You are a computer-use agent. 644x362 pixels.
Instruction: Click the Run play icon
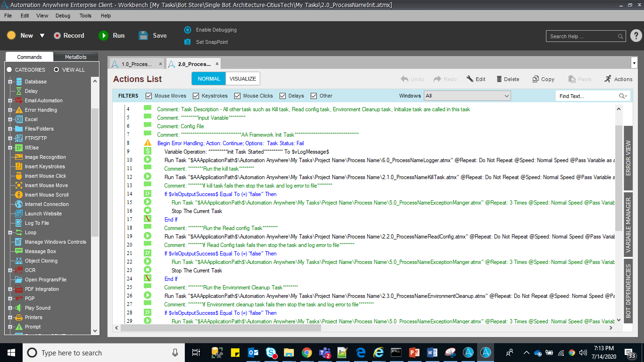click(x=103, y=35)
